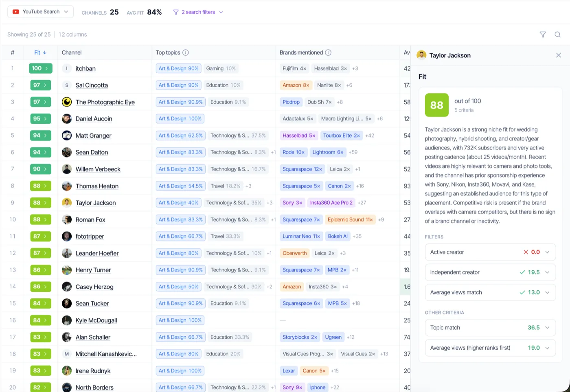Image resolution: width=570 pixels, height=392 pixels.
Task: Click the # column header
Action: pyautogui.click(x=13, y=53)
